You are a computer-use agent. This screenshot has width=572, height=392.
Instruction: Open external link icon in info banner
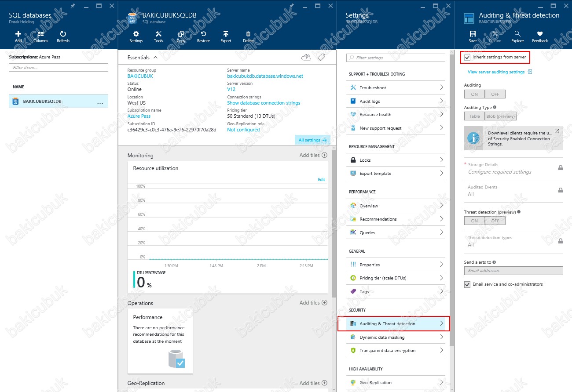(x=557, y=131)
